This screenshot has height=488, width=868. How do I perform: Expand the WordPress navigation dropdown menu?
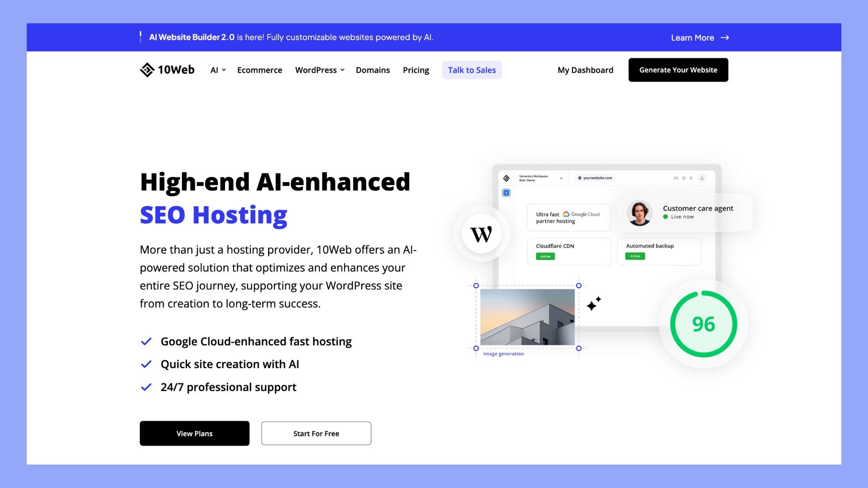click(x=320, y=70)
